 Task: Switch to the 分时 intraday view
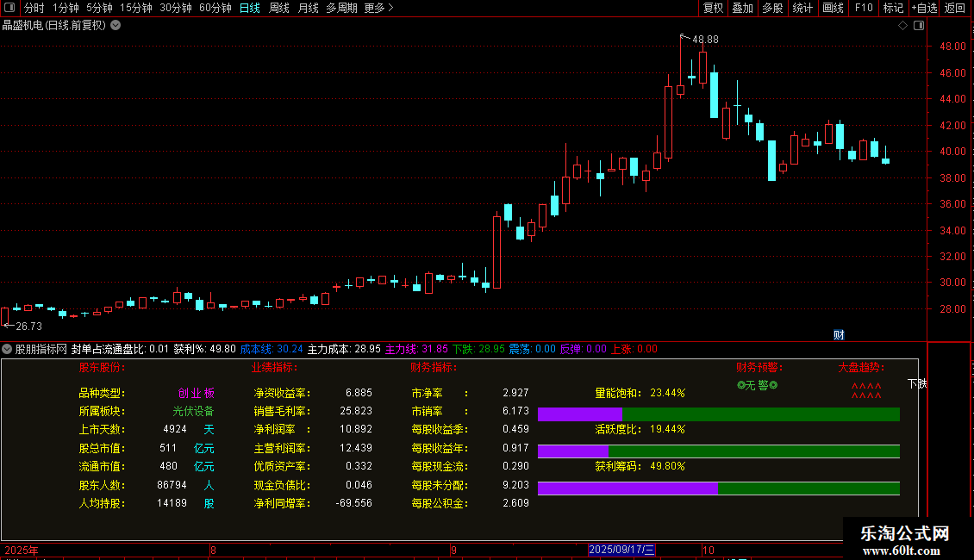pyautogui.click(x=34, y=8)
